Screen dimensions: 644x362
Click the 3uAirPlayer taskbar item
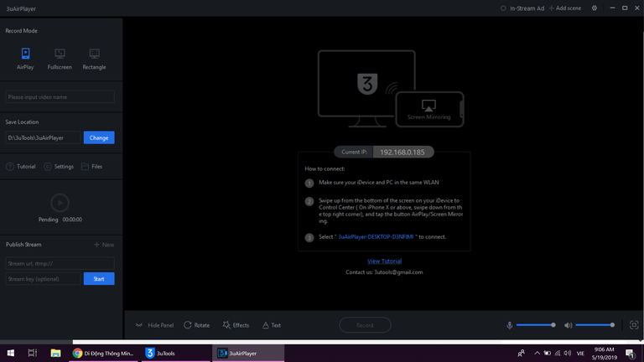pyautogui.click(x=248, y=353)
